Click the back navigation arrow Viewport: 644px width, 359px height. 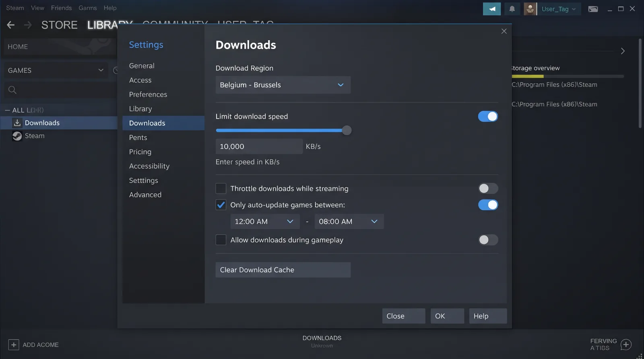(x=11, y=25)
